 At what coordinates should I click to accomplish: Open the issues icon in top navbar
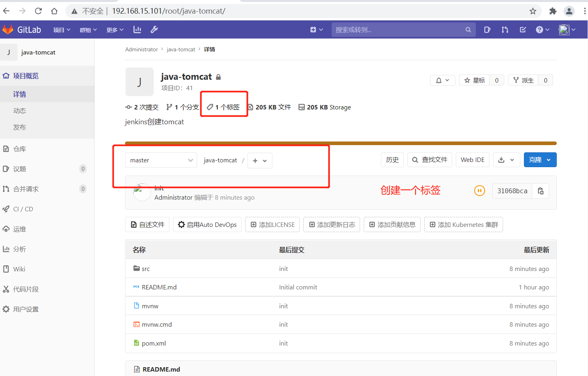coord(487,30)
